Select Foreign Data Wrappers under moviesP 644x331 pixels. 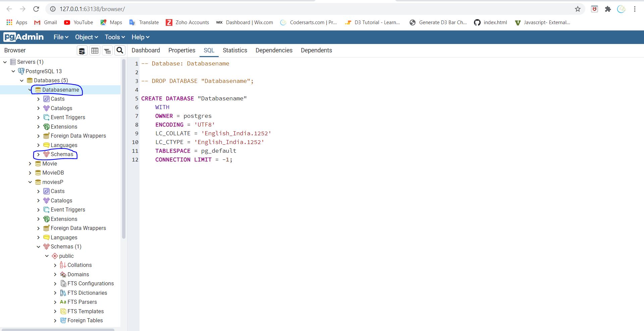pos(78,228)
